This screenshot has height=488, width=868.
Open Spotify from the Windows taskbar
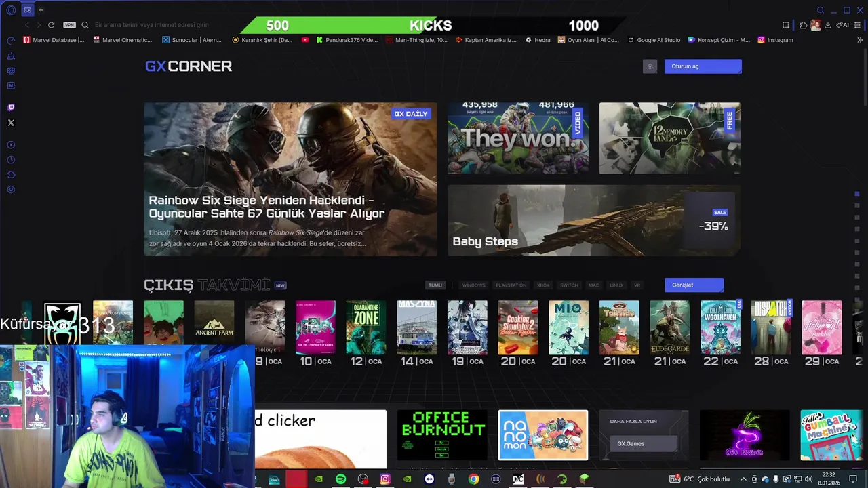tap(340, 479)
